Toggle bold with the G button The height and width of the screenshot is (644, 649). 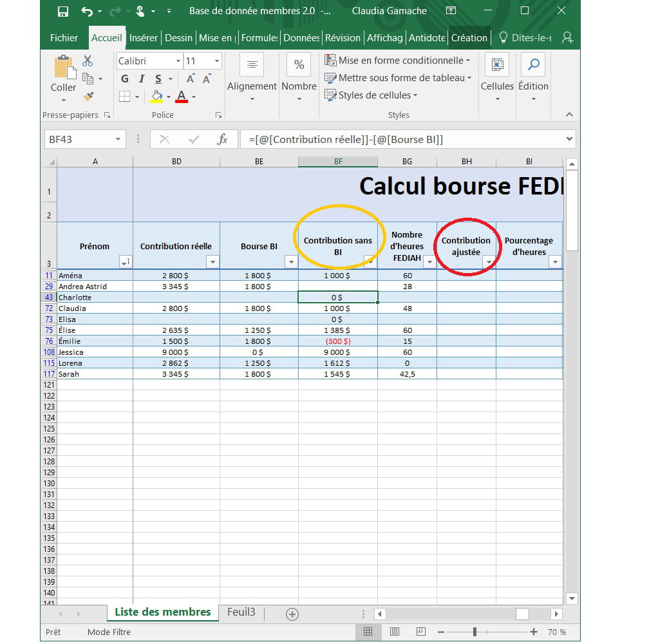125,79
